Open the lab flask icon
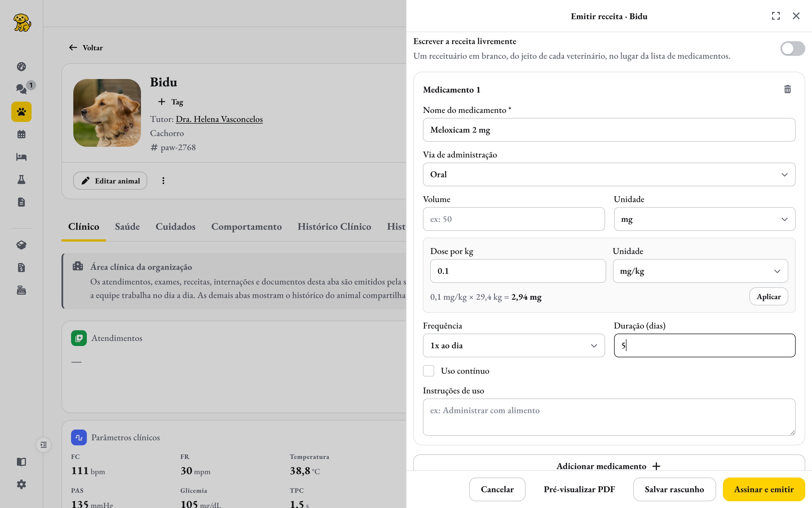This screenshot has width=812, height=508. click(x=21, y=179)
